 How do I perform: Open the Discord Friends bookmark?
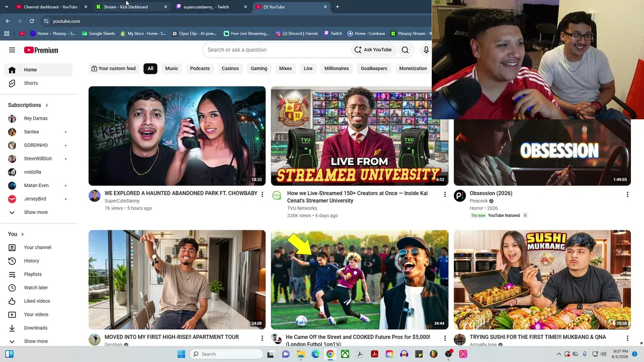pos(297,34)
